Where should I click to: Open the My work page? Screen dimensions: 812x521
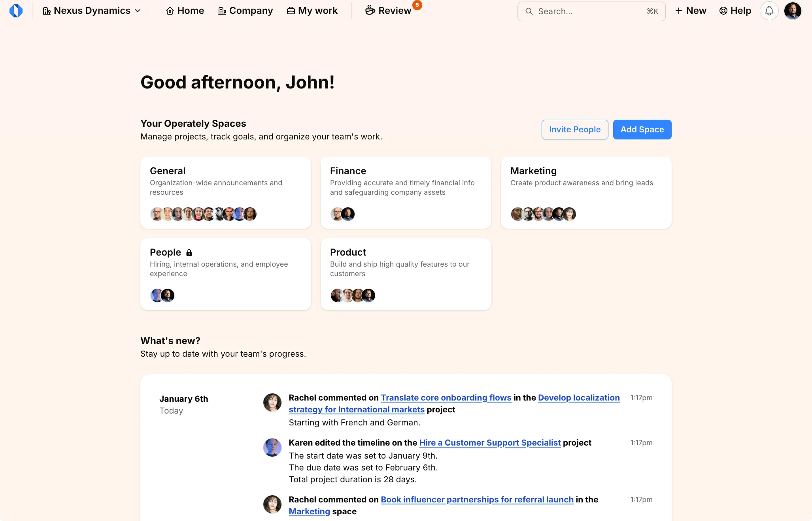[x=312, y=11]
